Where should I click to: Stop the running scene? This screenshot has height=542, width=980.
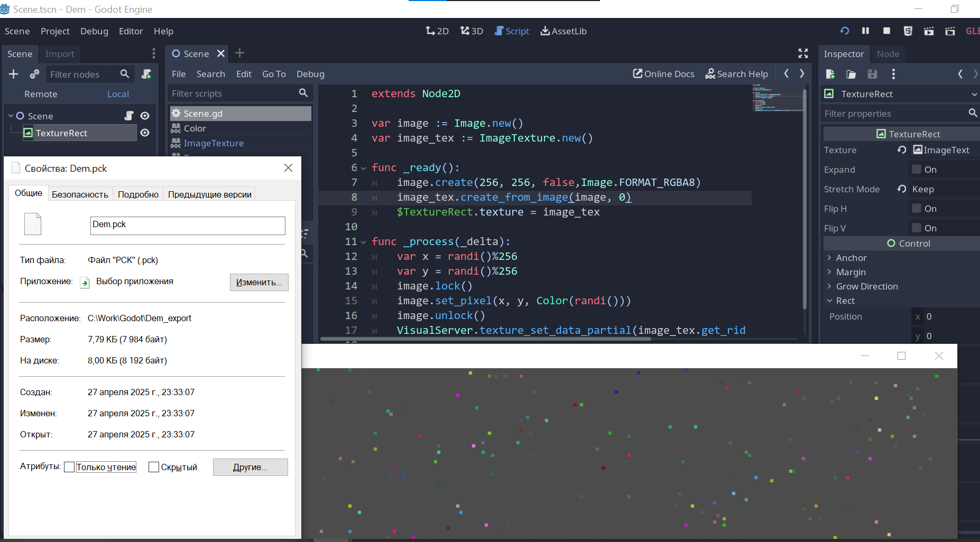(886, 31)
